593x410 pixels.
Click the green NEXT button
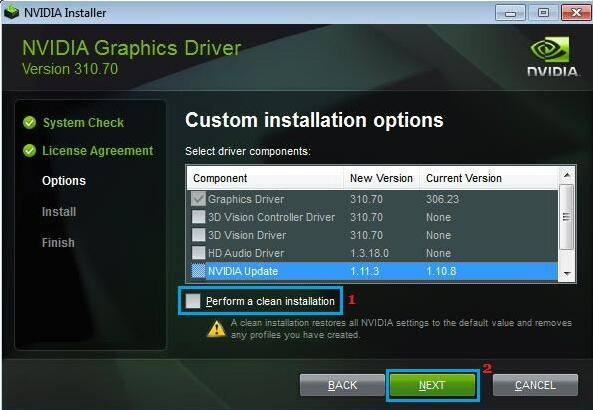coord(432,385)
